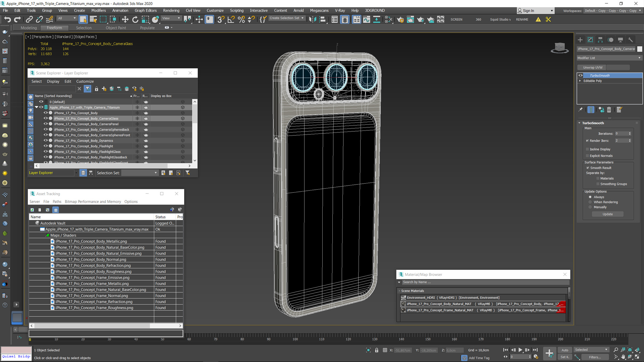Select Manually update option
The image size is (644, 362).
tap(590, 207)
